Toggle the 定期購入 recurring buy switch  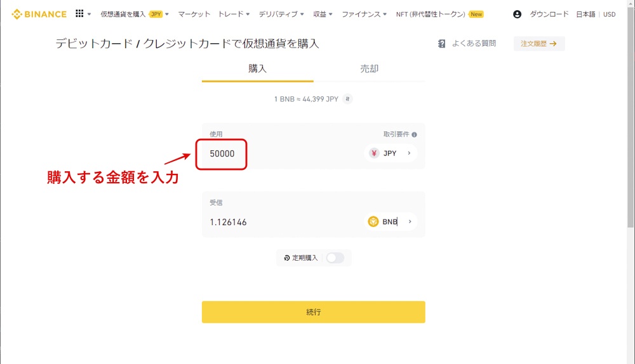coord(335,257)
